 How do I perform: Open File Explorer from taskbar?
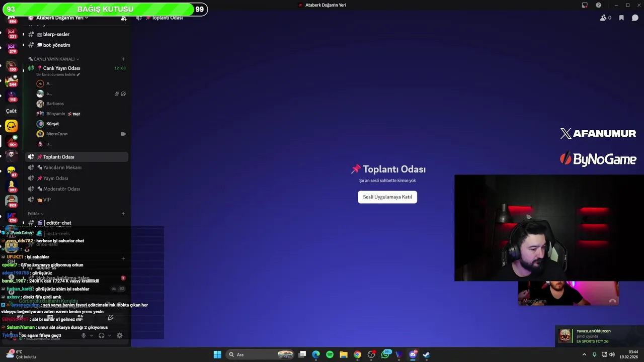click(343, 354)
